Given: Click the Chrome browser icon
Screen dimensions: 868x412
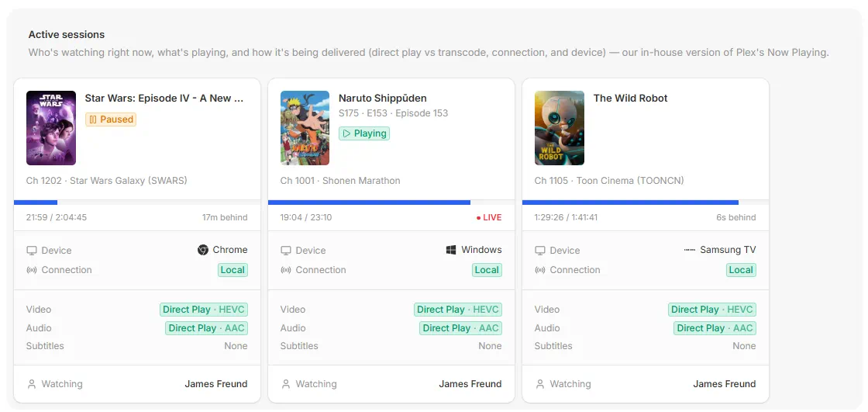Looking at the screenshot, I should [x=202, y=250].
